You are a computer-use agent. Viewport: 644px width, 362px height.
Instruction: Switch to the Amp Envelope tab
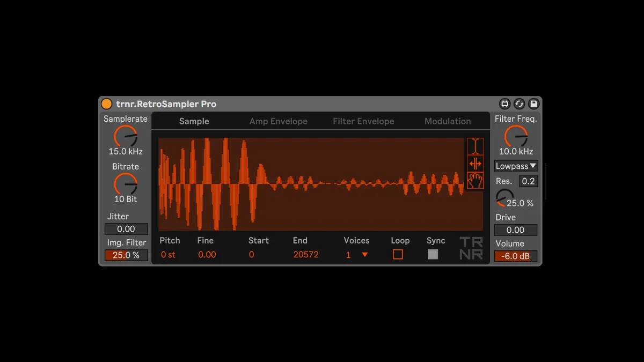pos(279,121)
